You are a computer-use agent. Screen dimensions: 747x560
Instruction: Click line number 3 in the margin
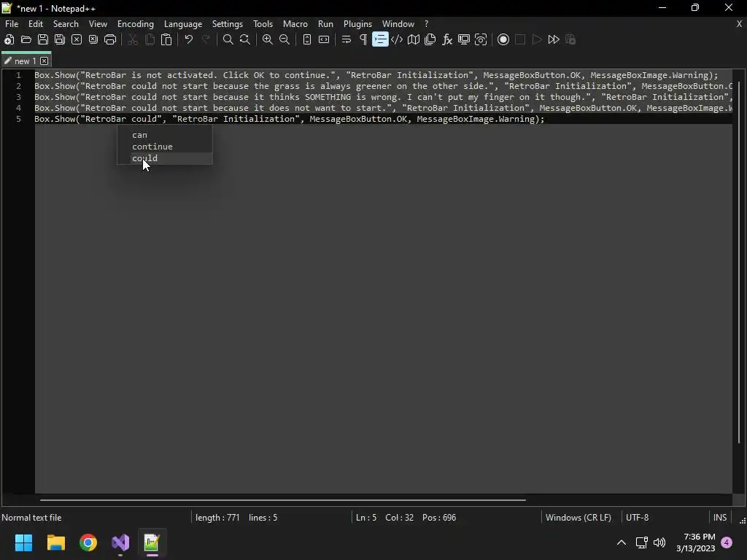click(x=18, y=97)
